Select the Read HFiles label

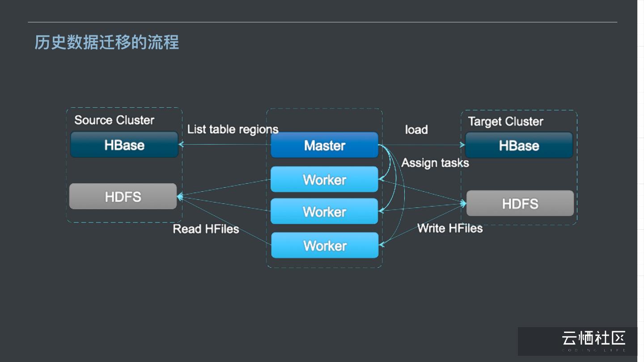[x=206, y=229]
